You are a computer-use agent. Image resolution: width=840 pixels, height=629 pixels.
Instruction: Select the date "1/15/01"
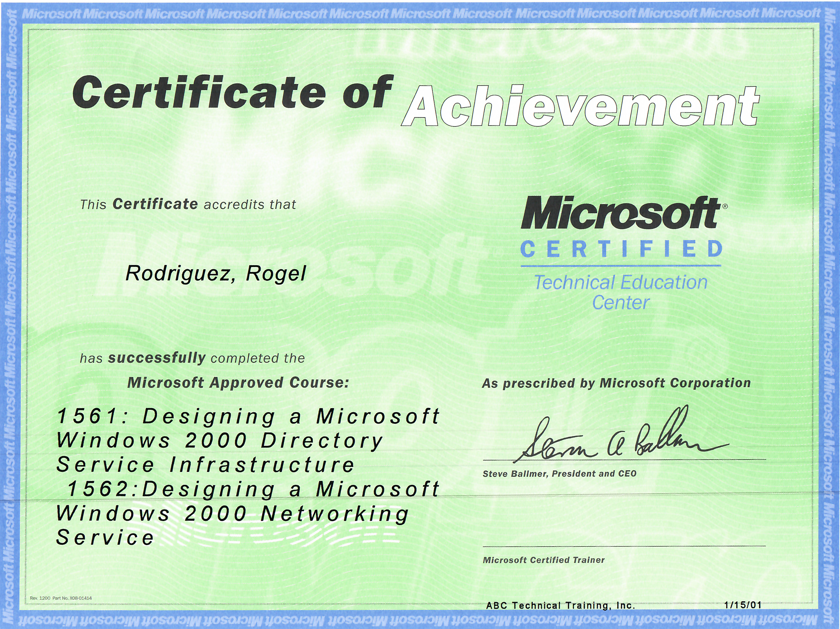click(x=743, y=605)
